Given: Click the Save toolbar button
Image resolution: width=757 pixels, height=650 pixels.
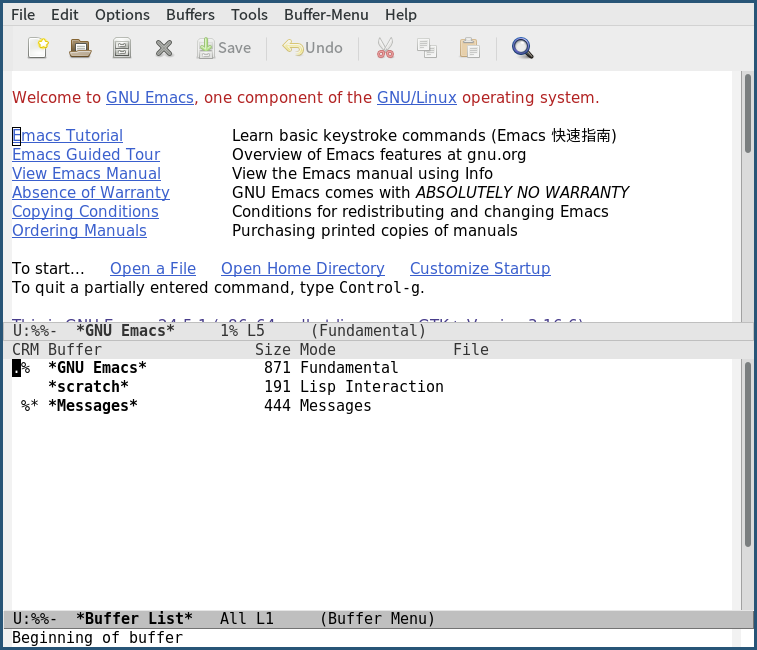Looking at the screenshot, I should tap(224, 48).
